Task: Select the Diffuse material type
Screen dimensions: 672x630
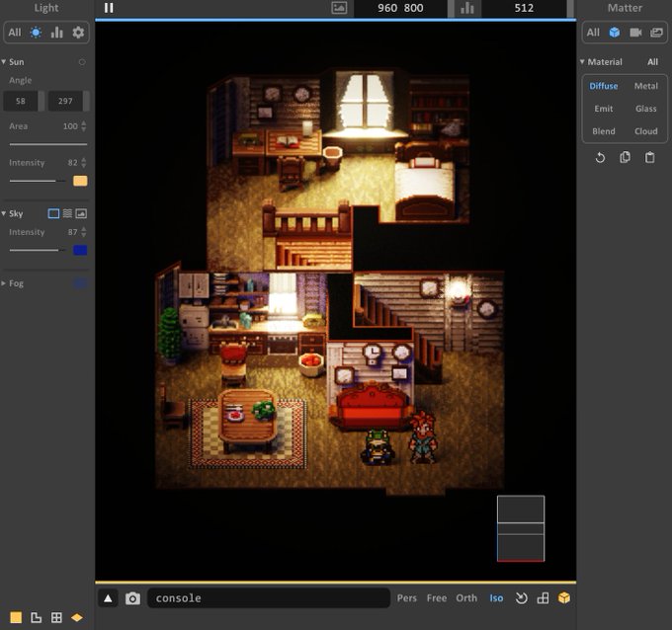Action: click(x=604, y=86)
